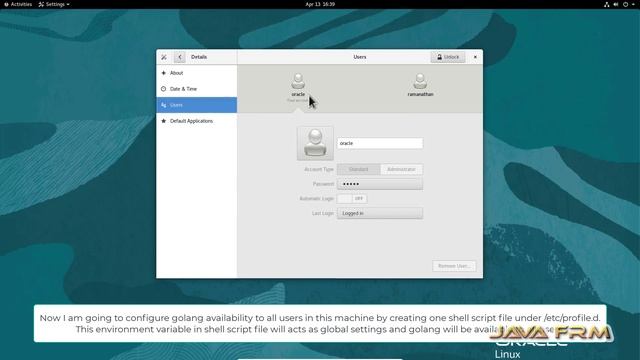Screen dimensions: 640x360
Task: Open Activities overview
Action: (x=18, y=4)
